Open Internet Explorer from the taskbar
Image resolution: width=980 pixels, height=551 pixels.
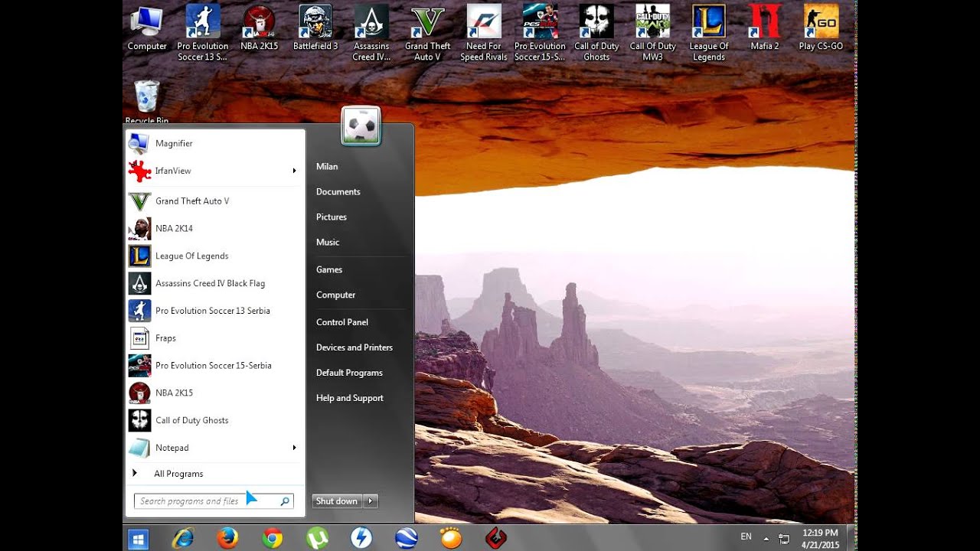point(183,539)
